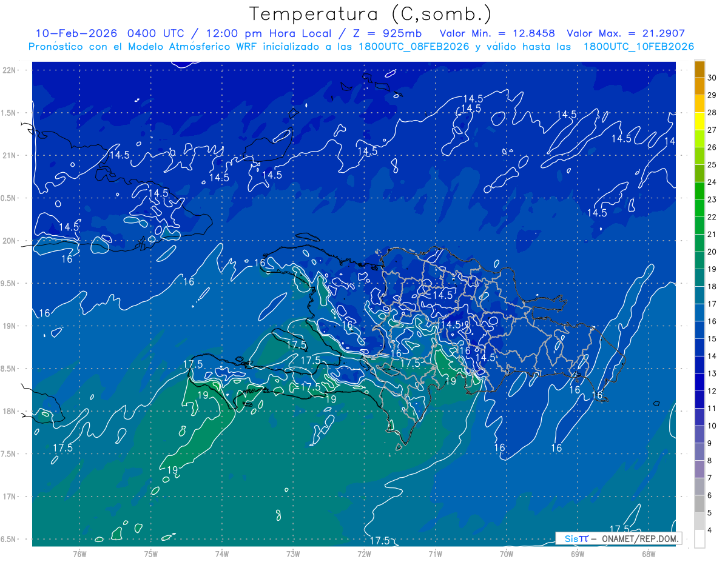Pick the blue swatch between 14 and 15

699,347
